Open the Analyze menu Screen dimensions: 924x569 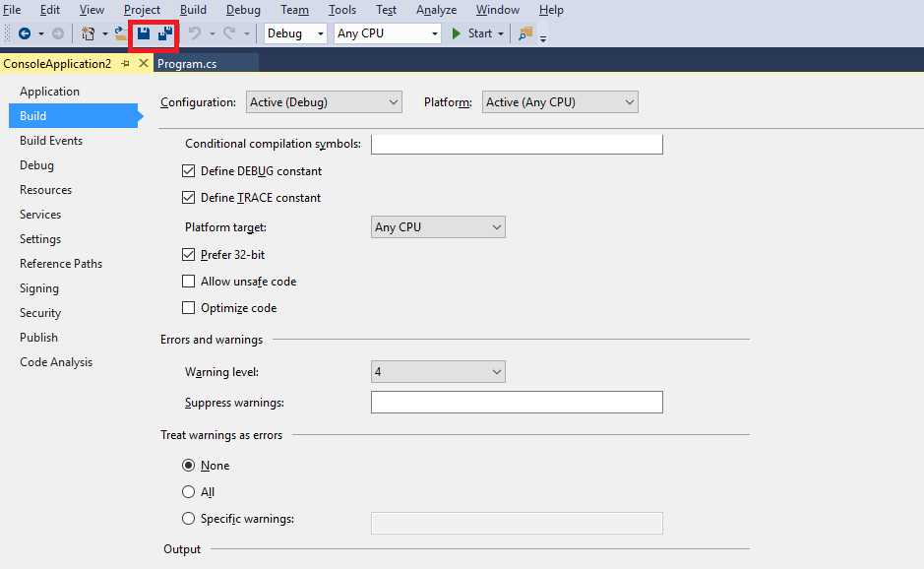click(437, 10)
